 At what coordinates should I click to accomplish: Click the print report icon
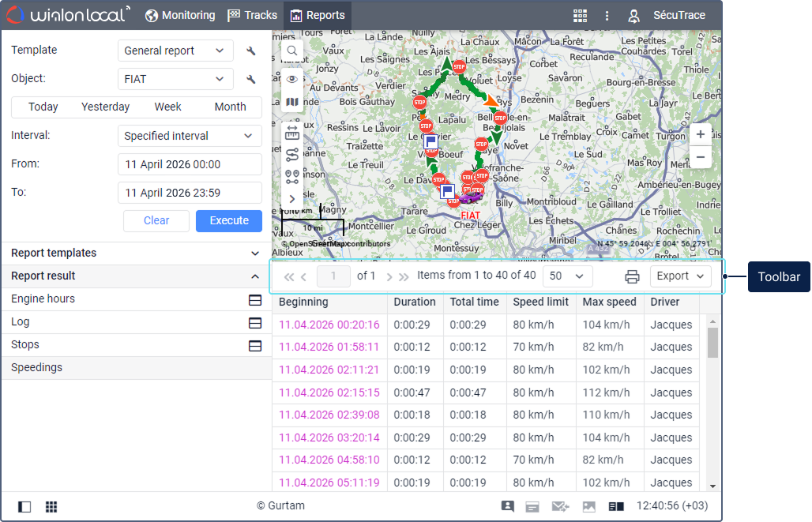pos(632,276)
